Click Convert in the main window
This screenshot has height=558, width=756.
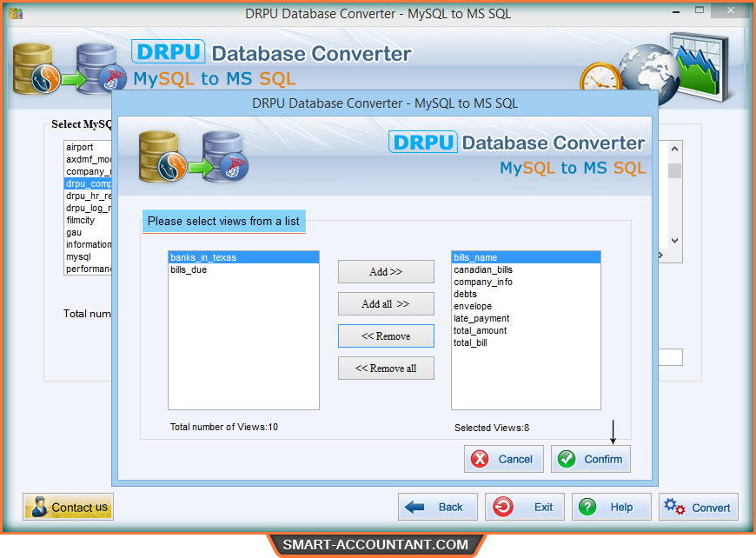pyautogui.click(x=698, y=507)
